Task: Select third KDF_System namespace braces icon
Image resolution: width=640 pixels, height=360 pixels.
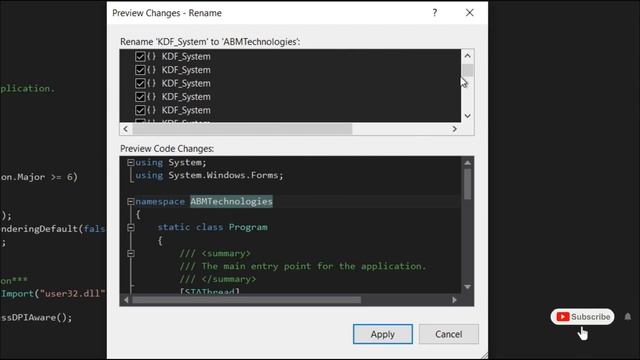Action: [151, 83]
